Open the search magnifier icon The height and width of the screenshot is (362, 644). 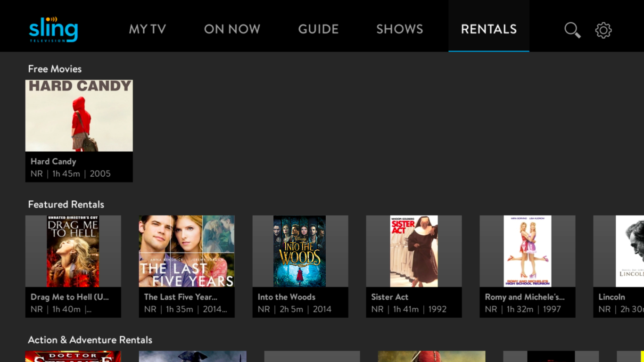coord(572,30)
